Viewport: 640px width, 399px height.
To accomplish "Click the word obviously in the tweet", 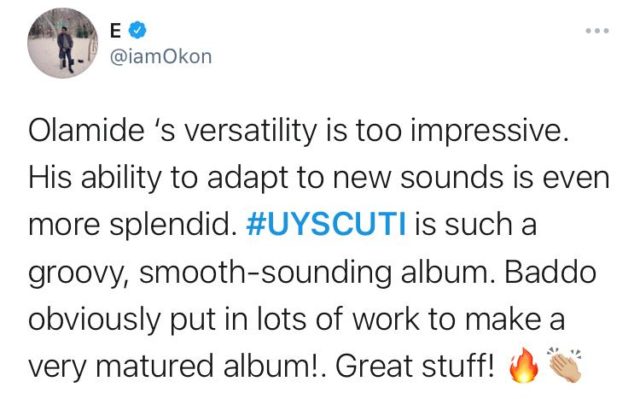I will tap(94, 319).
